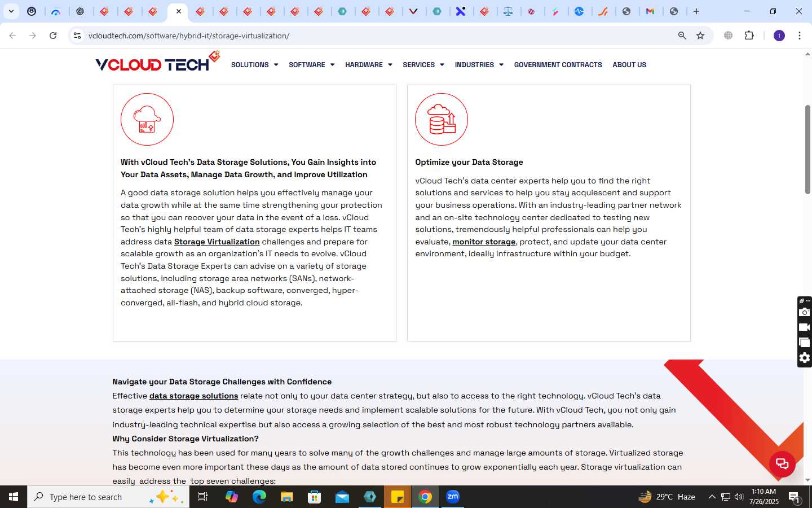The image size is (812, 508).
Task: Click the Why Consider Storage Virtualization? heading
Action: 186,439
